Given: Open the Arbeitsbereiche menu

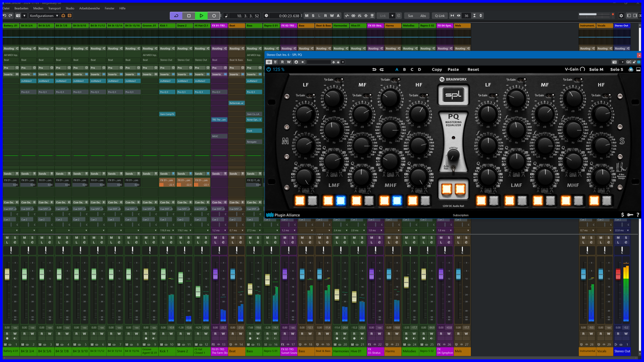Looking at the screenshot, I should [x=89, y=8].
